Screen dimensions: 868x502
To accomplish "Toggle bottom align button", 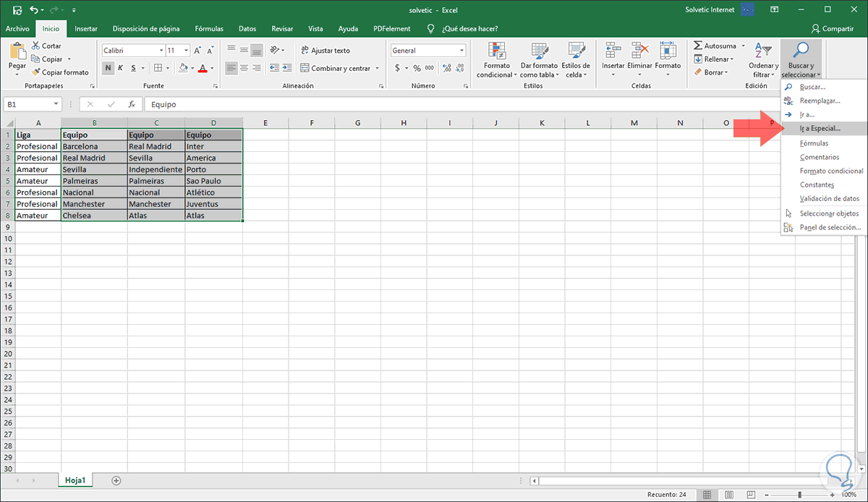I will 257,50.
